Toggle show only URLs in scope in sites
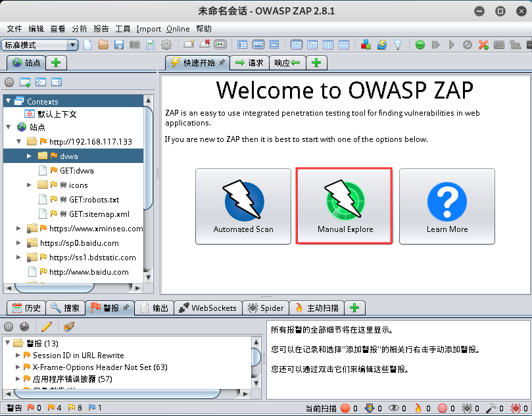 pos(9,82)
